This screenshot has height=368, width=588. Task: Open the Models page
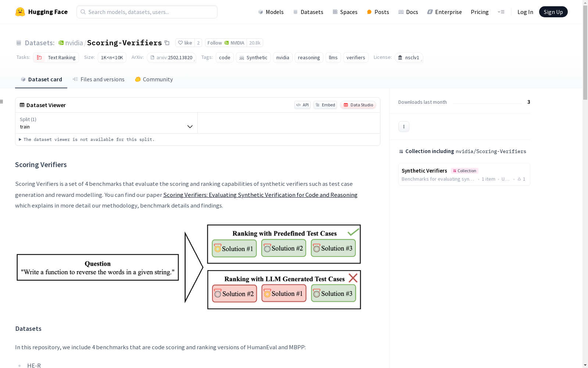[271, 12]
